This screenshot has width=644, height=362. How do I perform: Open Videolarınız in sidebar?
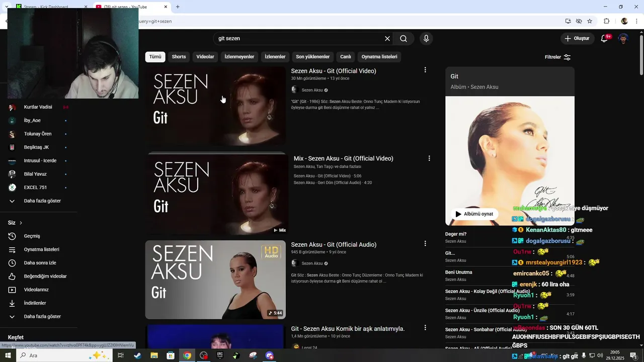pyautogui.click(x=36, y=290)
